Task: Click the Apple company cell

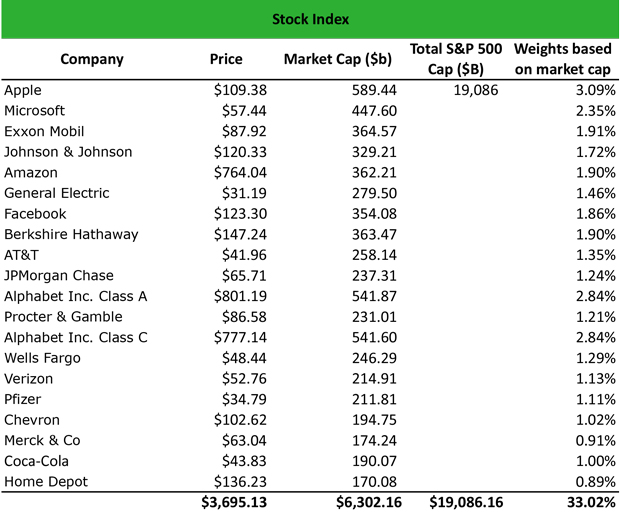Action: 23,90
